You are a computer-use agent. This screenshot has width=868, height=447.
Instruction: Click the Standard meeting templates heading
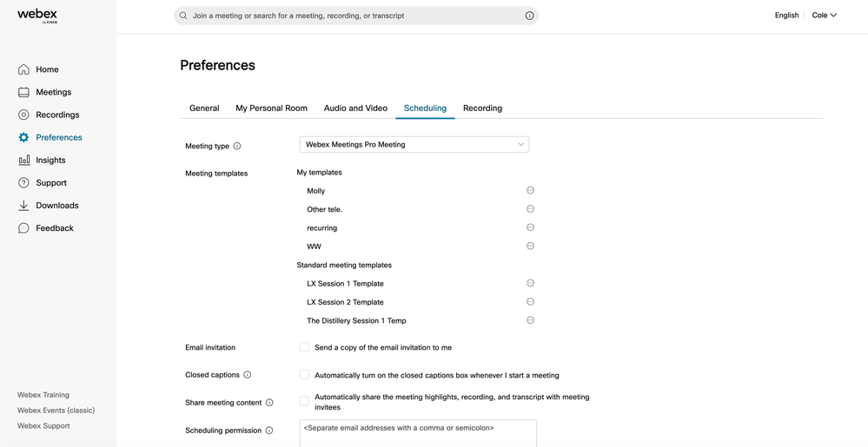[x=344, y=265]
